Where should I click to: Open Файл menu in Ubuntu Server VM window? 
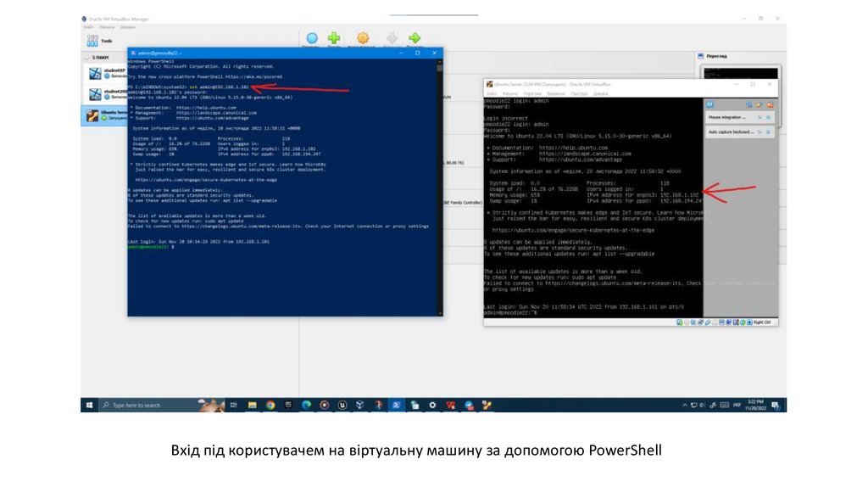492,93
